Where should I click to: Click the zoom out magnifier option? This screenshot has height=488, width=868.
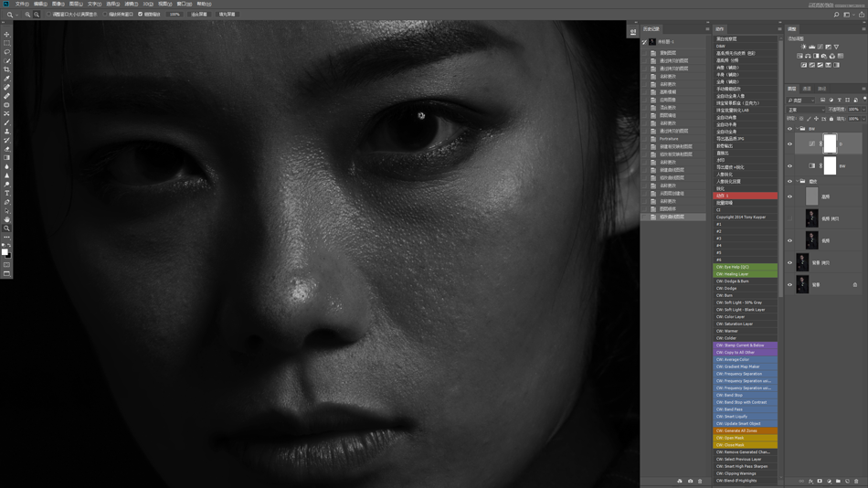[37, 15]
